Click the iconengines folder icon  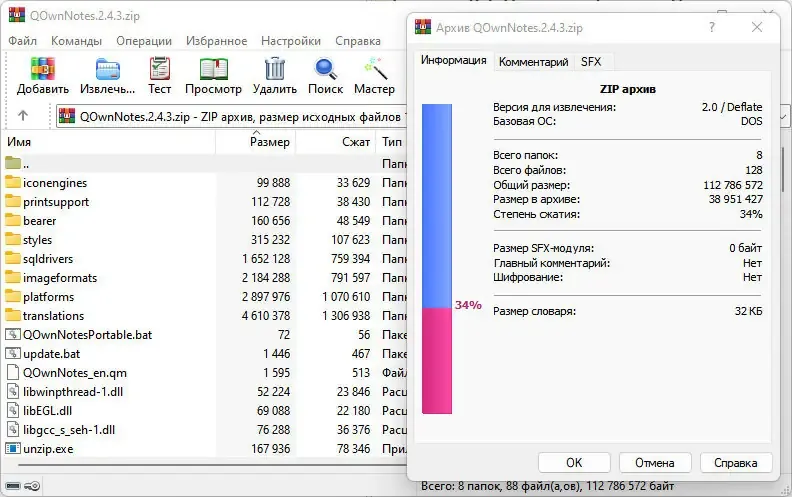coord(13,182)
